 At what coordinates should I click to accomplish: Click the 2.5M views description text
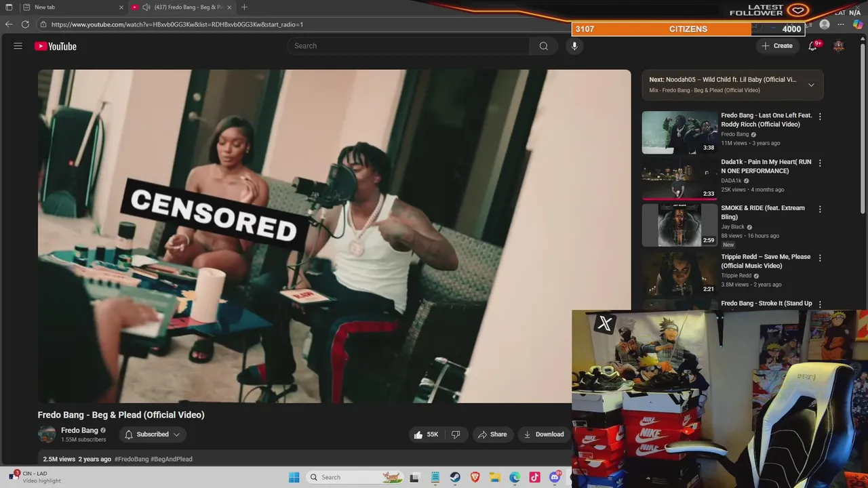coord(59,459)
